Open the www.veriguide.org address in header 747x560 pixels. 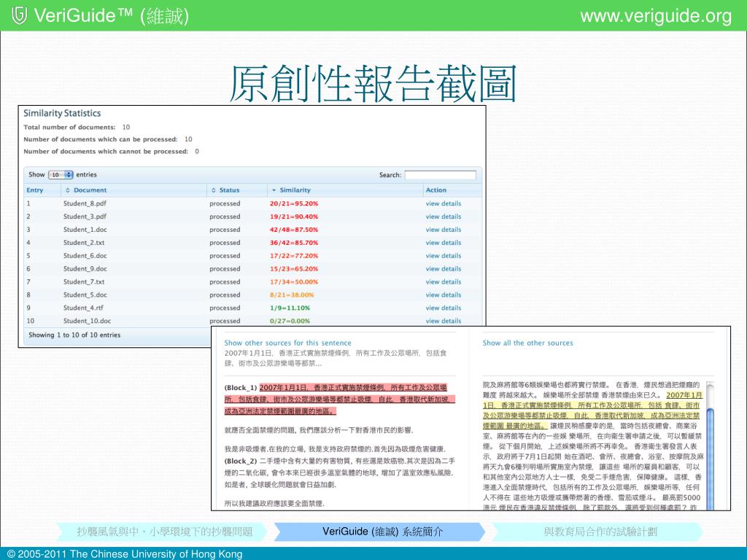click(x=656, y=16)
